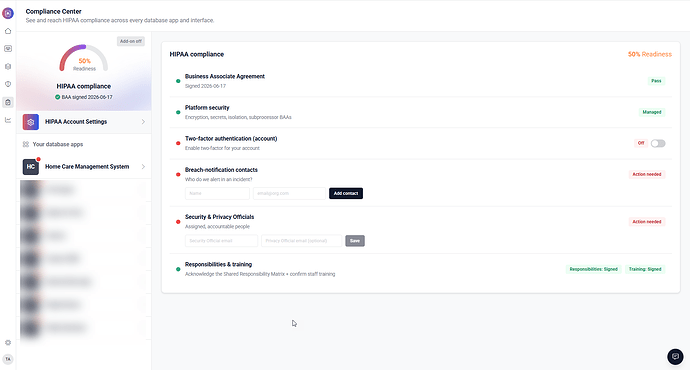
Task: Click red status dot for Security & Privacy Officials
Action: coord(178,222)
